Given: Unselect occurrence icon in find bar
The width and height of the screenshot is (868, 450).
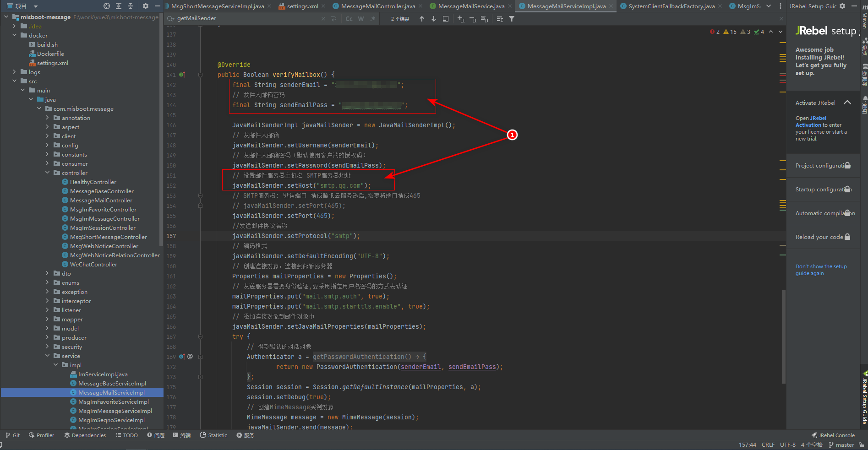Looking at the screenshot, I should pos(473,19).
